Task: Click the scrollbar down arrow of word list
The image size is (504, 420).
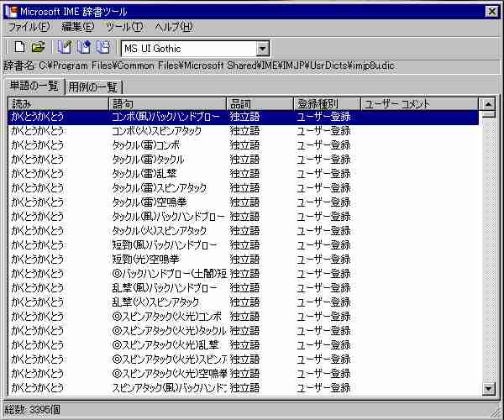Action: pos(488,389)
